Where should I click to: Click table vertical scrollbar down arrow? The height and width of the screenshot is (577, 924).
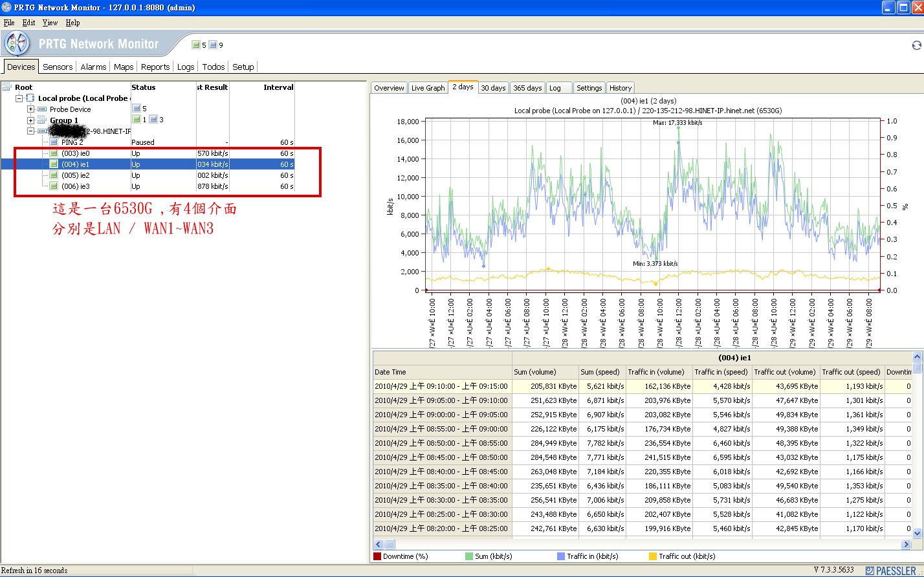point(917,534)
